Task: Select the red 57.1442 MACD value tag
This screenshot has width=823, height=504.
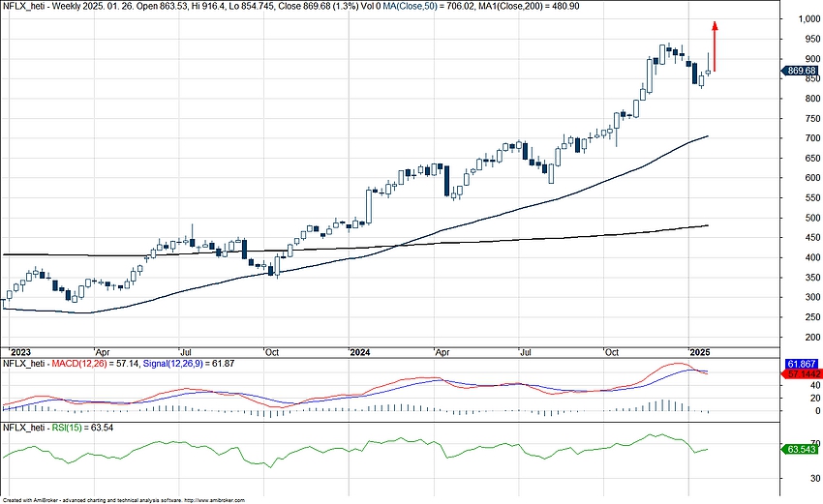Action: point(801,374)
